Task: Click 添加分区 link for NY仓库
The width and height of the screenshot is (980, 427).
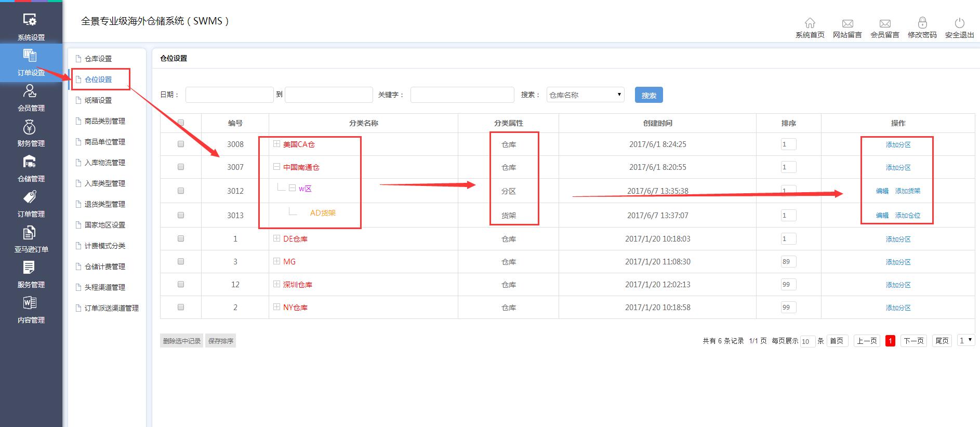Action: (898, 308)
